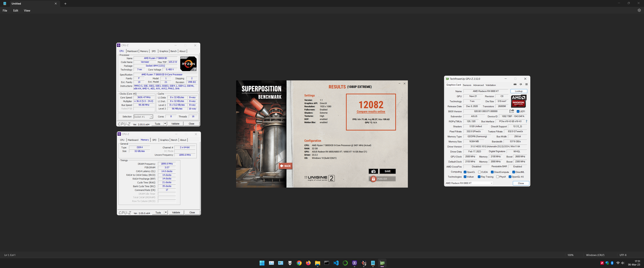644x268 pixels.
Task: Toggle the OpenGL 4.6 checkbox
Action: click(x=510, y=177)
